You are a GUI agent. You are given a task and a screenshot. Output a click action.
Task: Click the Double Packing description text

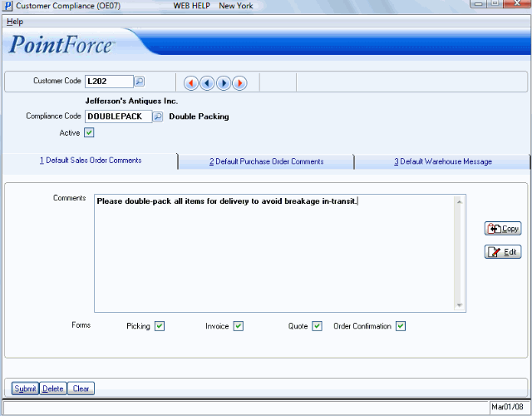coord(199,116)
